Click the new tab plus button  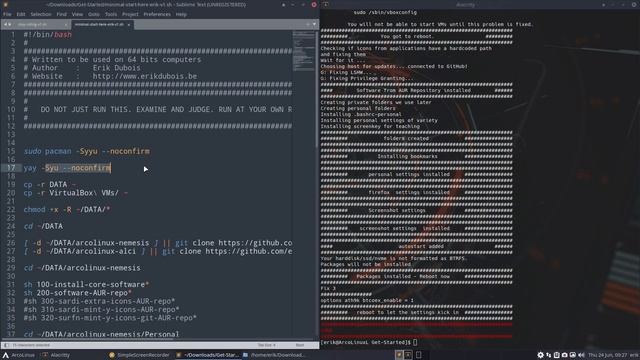point(308,24)
